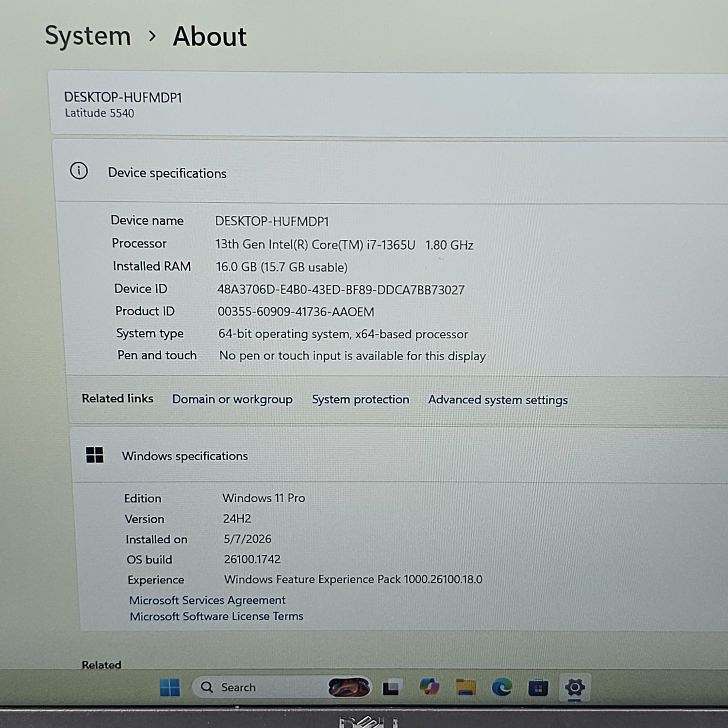Viewport: 728px width, 728px height.
Task: Click the Pen and touch label
Action: [x=157, y=355]
